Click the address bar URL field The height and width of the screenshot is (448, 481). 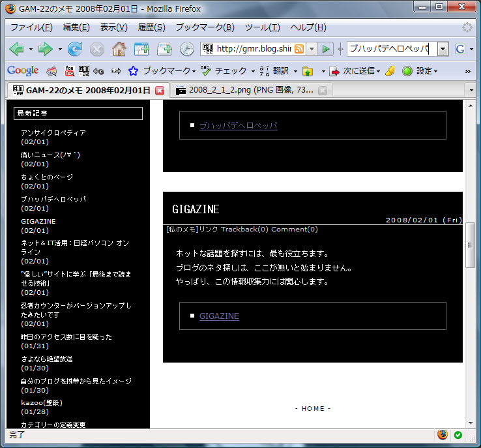(254, 49)
